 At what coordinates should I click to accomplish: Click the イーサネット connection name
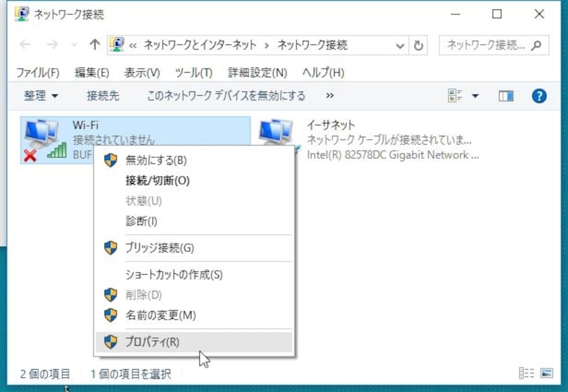point(331,125)
